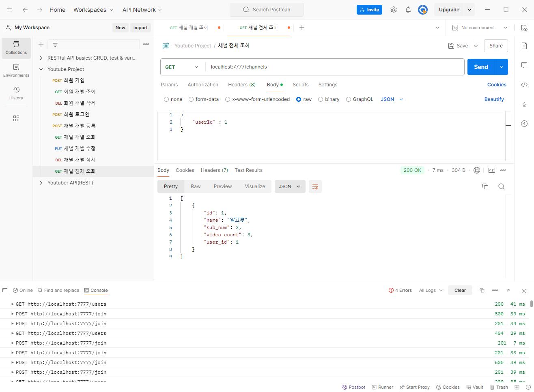Go back with the left arrow

[x=25, y=10]
